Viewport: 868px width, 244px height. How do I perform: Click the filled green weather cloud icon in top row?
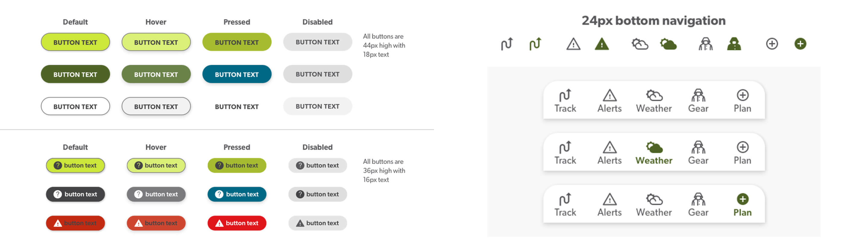click(x=668, y=44)
